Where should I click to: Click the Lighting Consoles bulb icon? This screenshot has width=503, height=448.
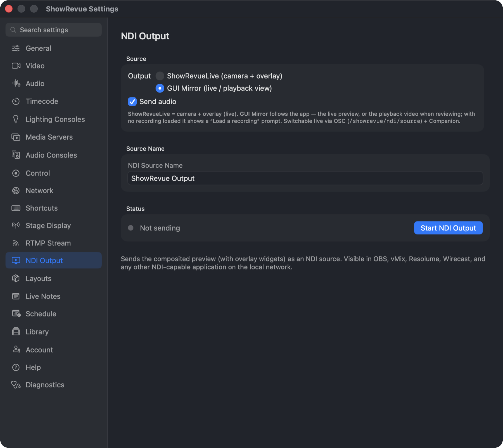pos(16,119)
